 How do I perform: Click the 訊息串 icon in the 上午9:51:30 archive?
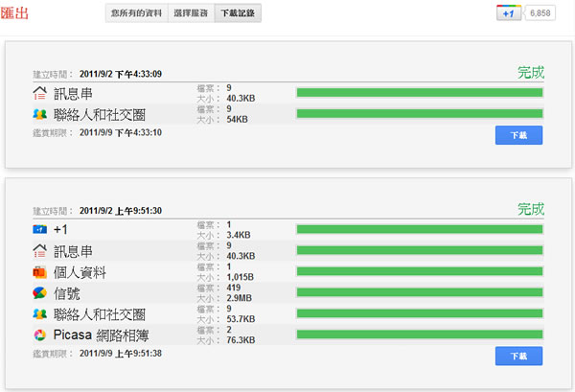click(x=39, y=251)
